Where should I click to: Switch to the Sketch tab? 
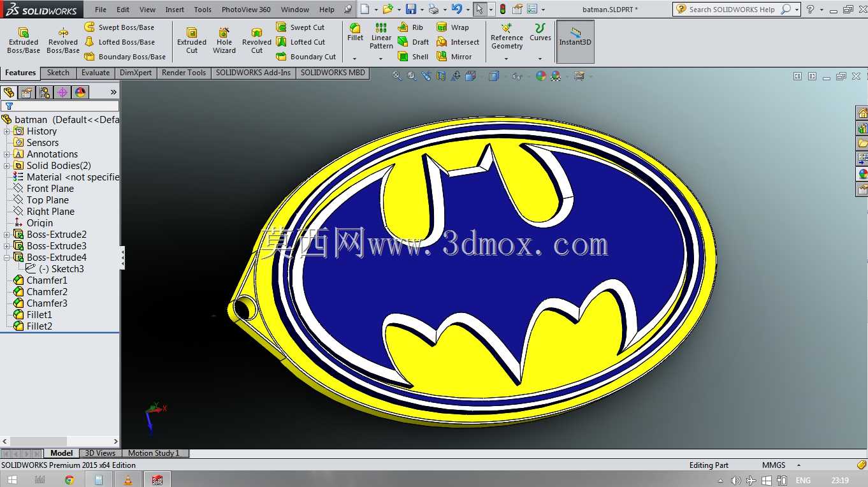[x=58, y=73]
